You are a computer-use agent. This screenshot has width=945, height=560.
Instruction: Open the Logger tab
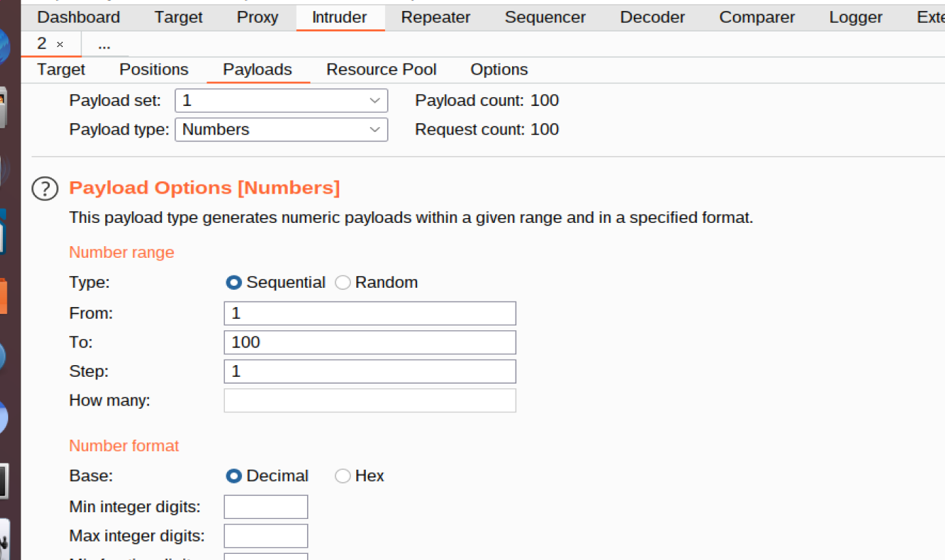click(856, 18)
